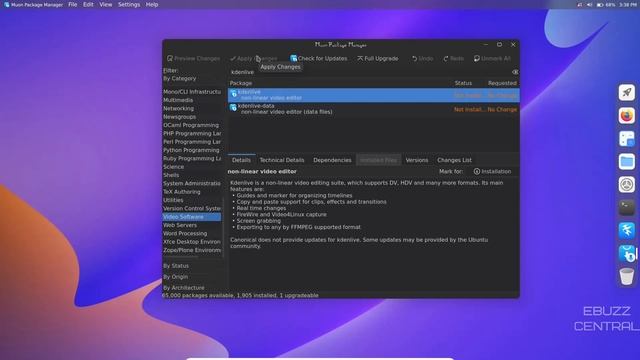Click the Undo toolbar button
The width and height of the screenshot is (640, 360).
tap(422, 59)
